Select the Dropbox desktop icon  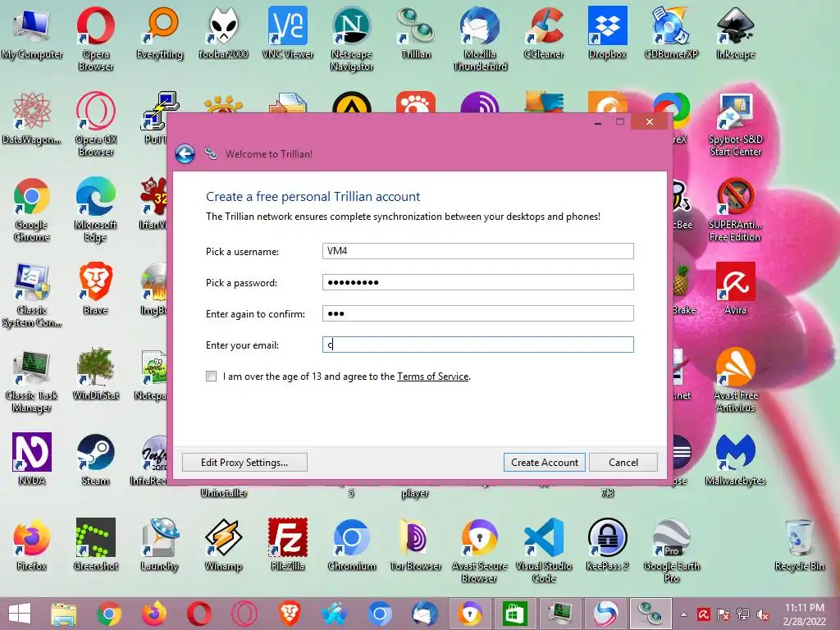coord(608,33)
